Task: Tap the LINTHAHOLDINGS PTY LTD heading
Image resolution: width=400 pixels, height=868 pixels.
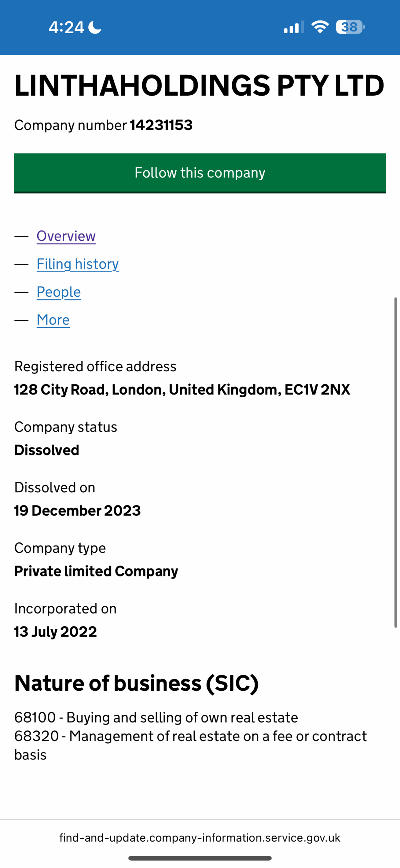Action: (x=199, y=85)
